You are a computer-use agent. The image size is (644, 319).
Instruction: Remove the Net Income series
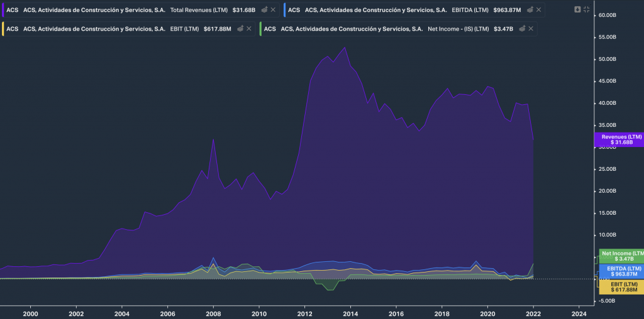point(531,29)
